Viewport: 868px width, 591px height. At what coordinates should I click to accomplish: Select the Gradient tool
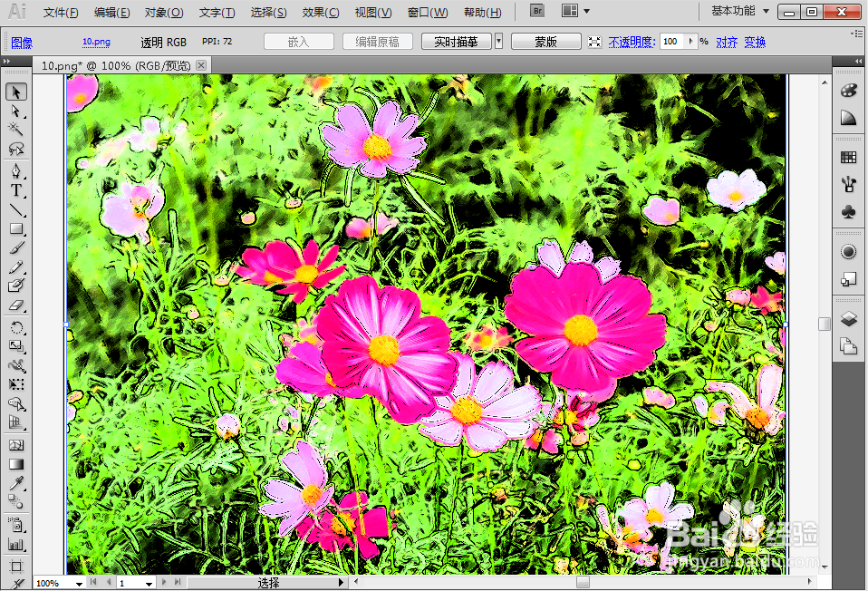coord(16,464)
